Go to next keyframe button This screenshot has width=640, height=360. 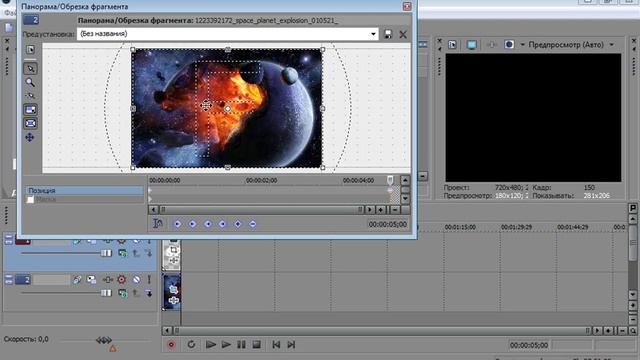click(x=208, y=224)
